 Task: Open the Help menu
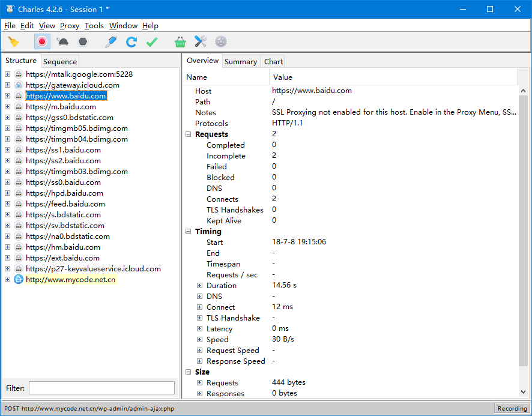[x=150, y=26]
